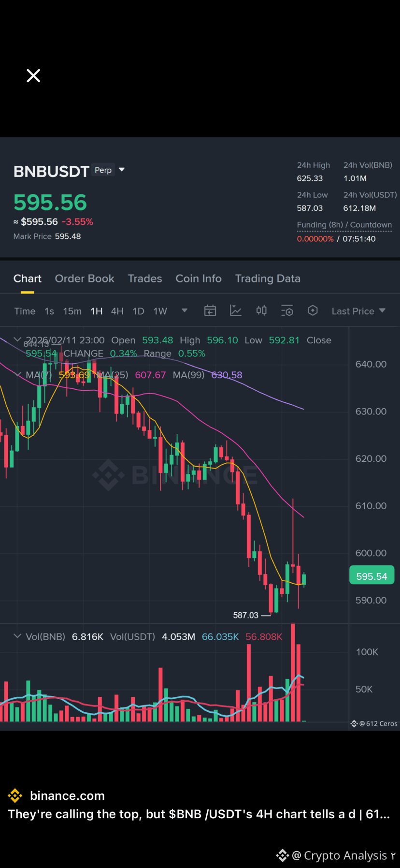Screen dimensions: 400x868
Task: Select the 1D interval
Action: (138, 311)
